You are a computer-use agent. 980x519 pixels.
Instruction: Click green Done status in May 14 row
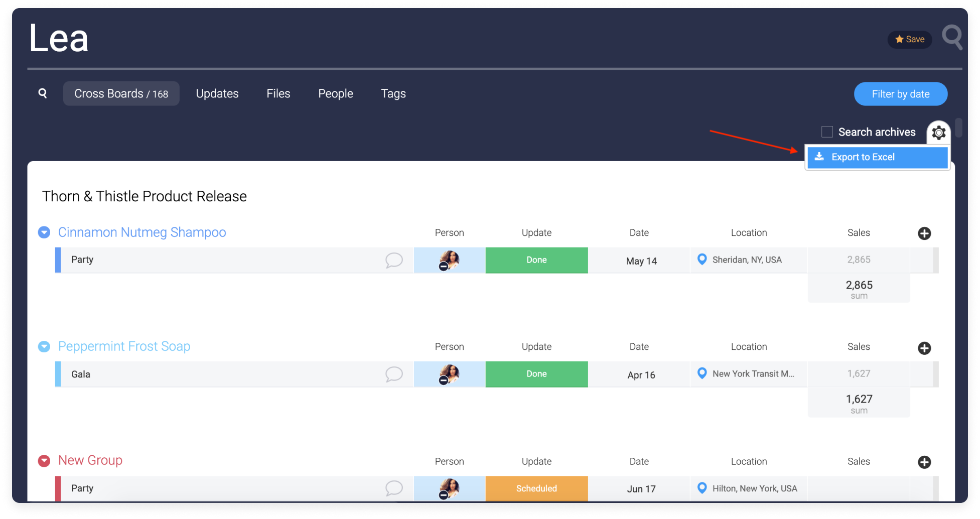coord(536,260)
